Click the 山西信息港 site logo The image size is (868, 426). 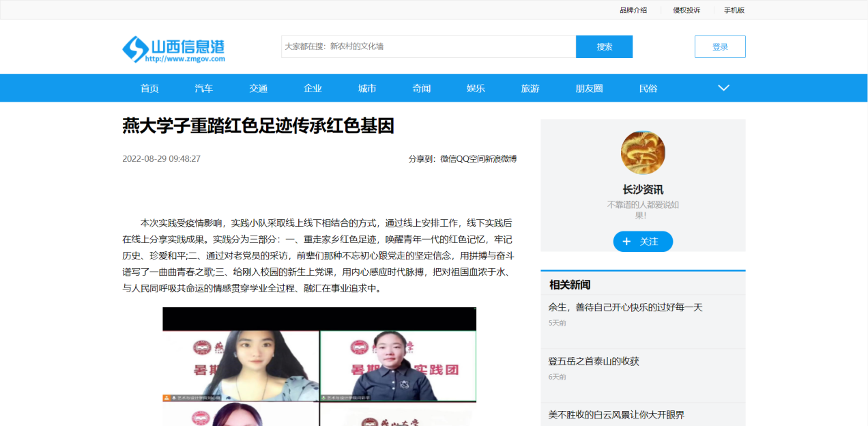coord(173,48)
